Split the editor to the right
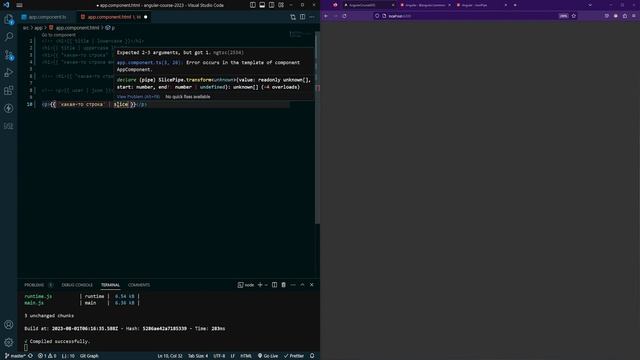This screenshot has width=640, height=360. pyautogui.click(x=302, y=17)
